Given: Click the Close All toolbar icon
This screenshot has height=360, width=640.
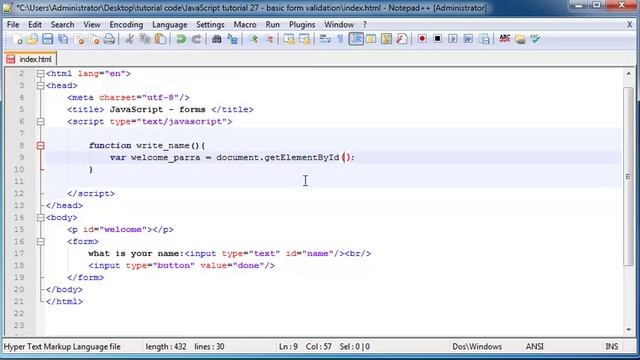Looking at the screenshot, I should 95,39.
